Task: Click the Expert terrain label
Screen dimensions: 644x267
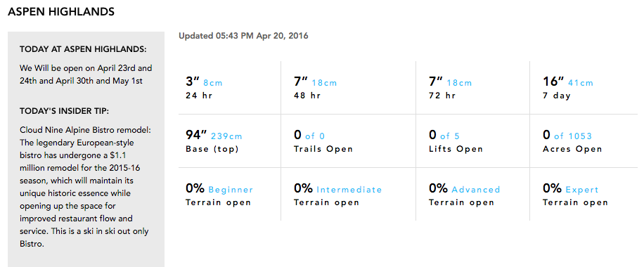Action: pyautogui.click(x=582, y=190)
